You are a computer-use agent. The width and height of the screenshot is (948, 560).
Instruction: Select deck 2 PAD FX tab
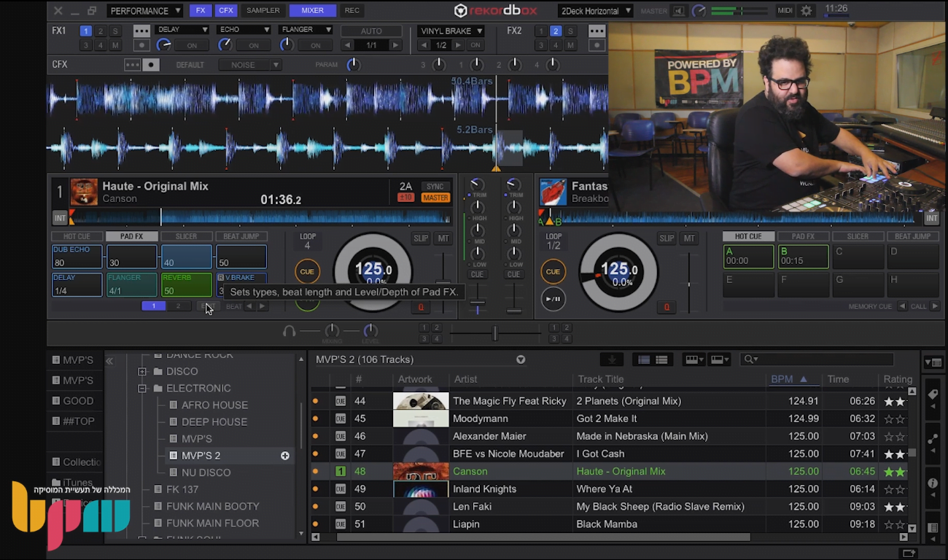pos(803,236)
